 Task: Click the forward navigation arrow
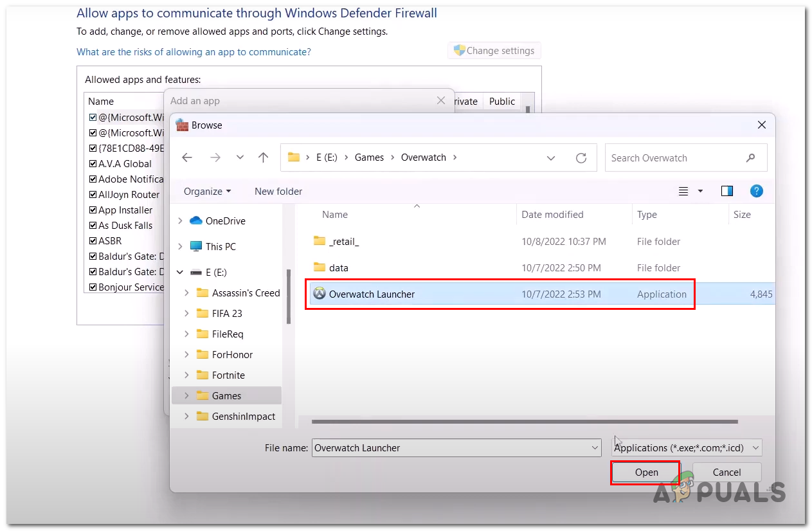[215, 157]
